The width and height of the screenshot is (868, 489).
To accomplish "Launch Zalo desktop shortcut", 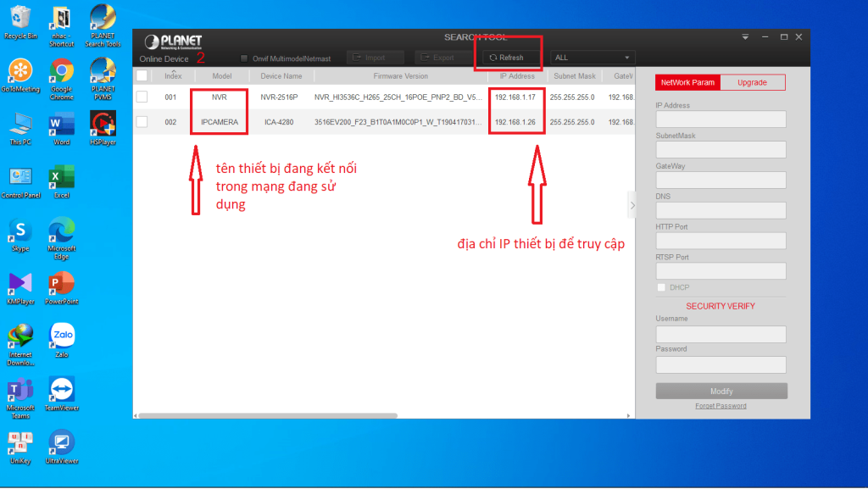I will pos(61,340).
